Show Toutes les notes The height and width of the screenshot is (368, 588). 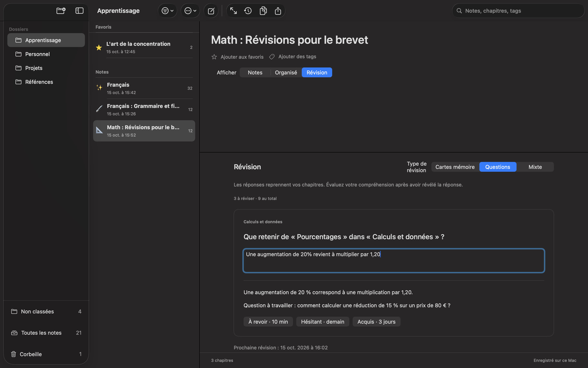pos(46,333)
